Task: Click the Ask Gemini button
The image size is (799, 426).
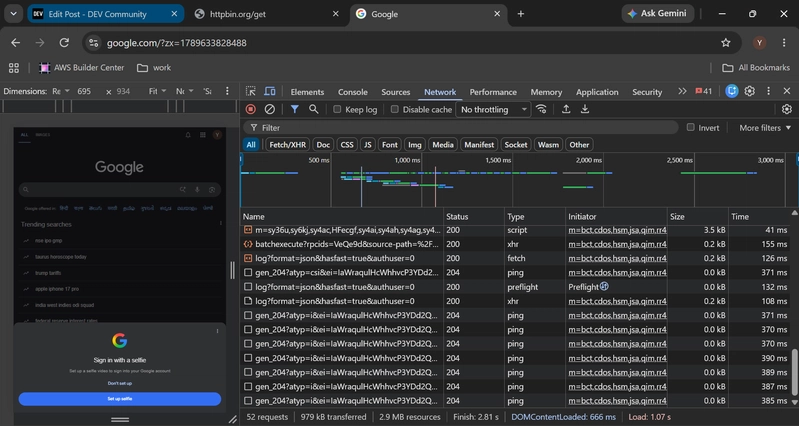Action: point(658,14)
